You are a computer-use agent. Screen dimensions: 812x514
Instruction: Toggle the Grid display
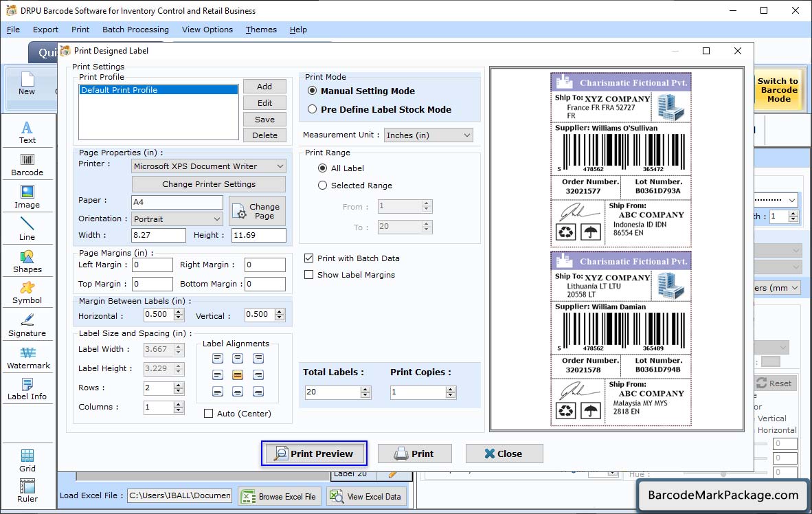(27, 460)
